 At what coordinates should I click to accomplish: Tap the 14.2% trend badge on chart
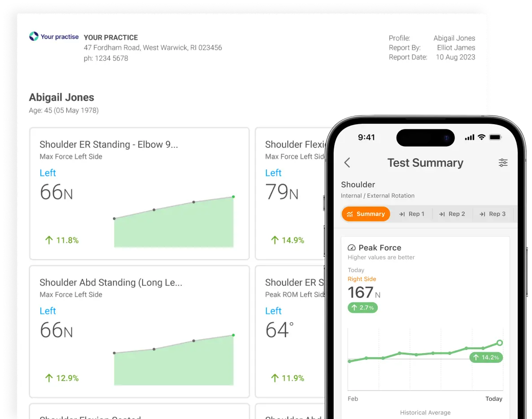[486, 358]
